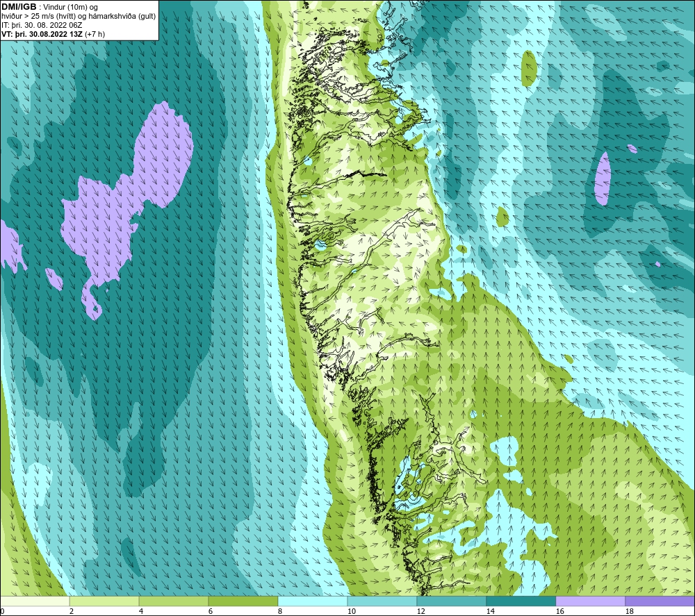Click the "IT: þri. 30. 08. 2022 06Z" line
695x616 pixels.
pyautogui.click(x=42, y=25)
